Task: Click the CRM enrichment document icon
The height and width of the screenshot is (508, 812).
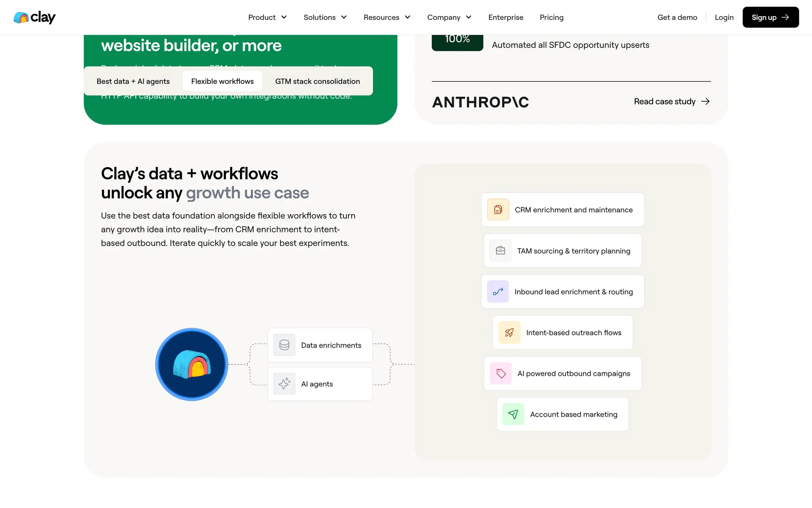Action: point(498,210)
